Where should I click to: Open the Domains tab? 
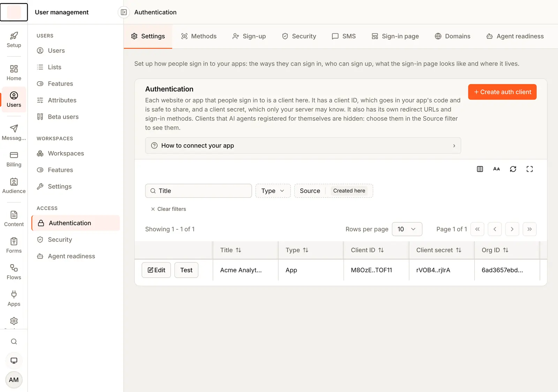[453, 36]
